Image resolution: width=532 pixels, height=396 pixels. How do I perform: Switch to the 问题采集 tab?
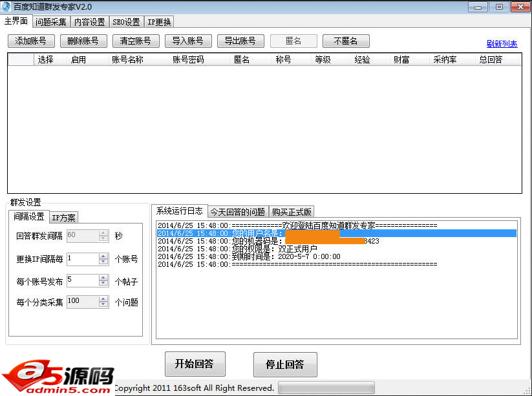pos(50,21)
